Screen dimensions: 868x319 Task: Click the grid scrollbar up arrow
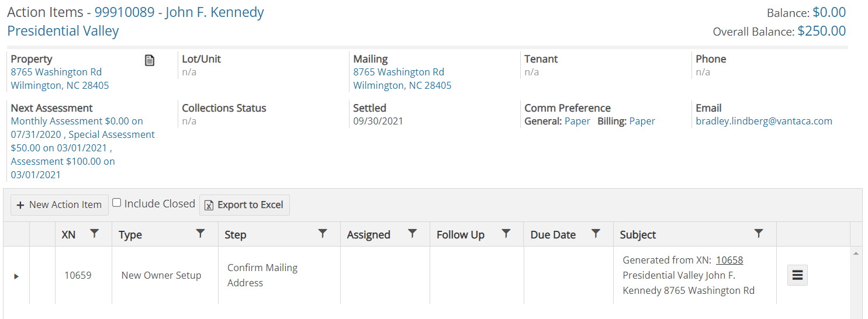click(856, 254)
